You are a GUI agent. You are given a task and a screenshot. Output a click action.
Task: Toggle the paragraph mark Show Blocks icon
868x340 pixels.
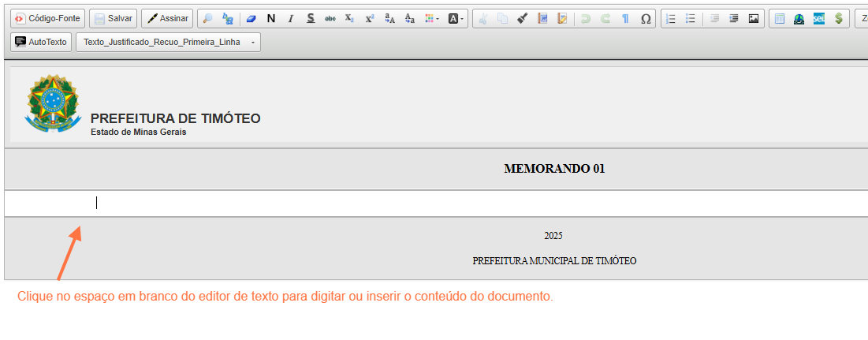pyautogui.click(x=625, y=18)
